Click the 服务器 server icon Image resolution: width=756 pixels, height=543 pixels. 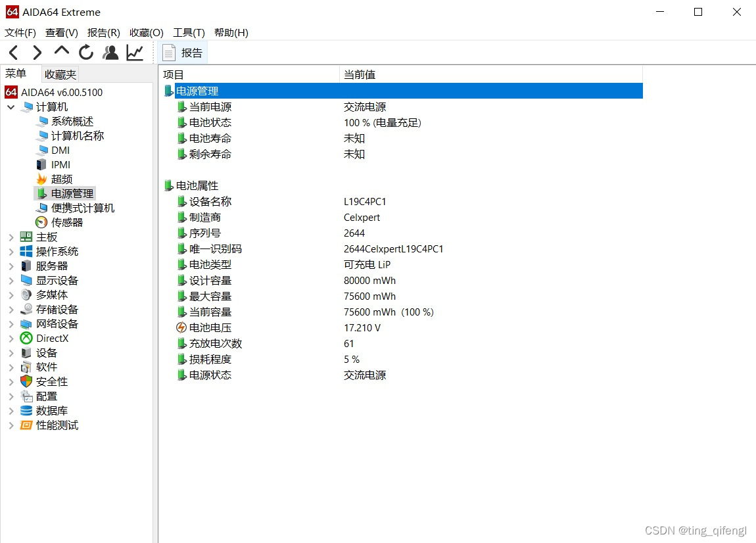26,266
